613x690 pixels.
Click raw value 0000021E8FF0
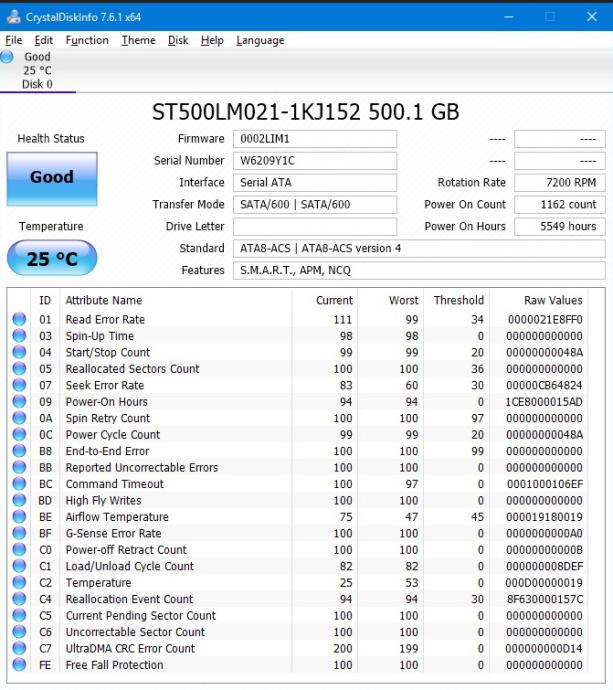[545, 319]
